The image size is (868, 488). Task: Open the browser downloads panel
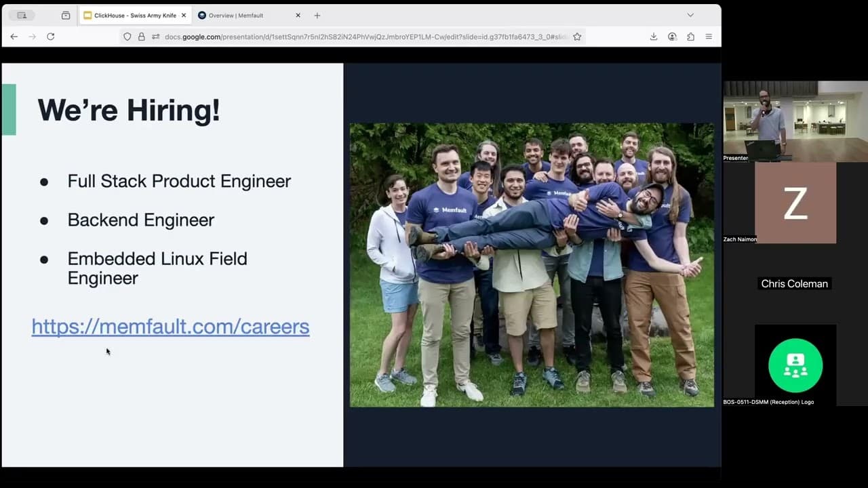(654, 37)
